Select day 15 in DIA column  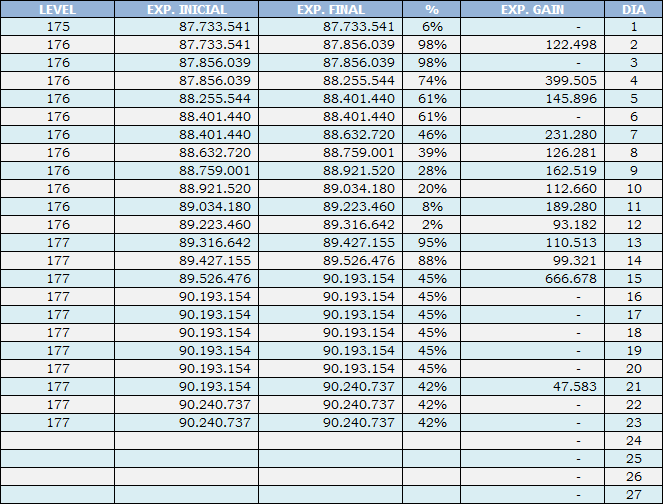633,279
